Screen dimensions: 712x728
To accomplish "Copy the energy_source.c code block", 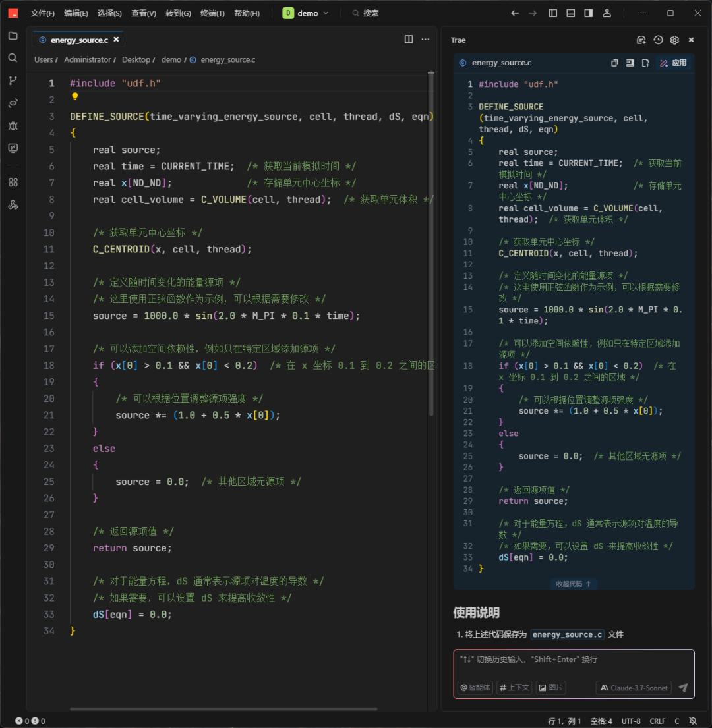I will tap(614, 63).
